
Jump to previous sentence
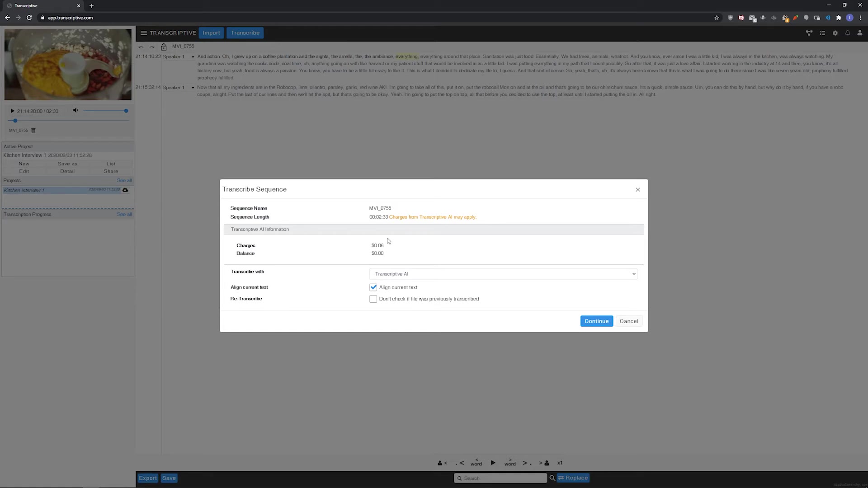click(x=459, y=463)
